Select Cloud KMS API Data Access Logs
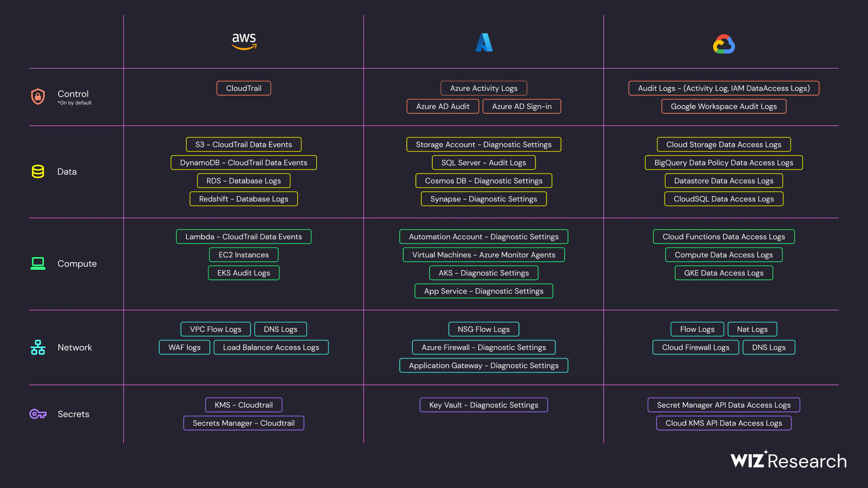The width and height of the screenshot is (868, 488). click(724, 423)
